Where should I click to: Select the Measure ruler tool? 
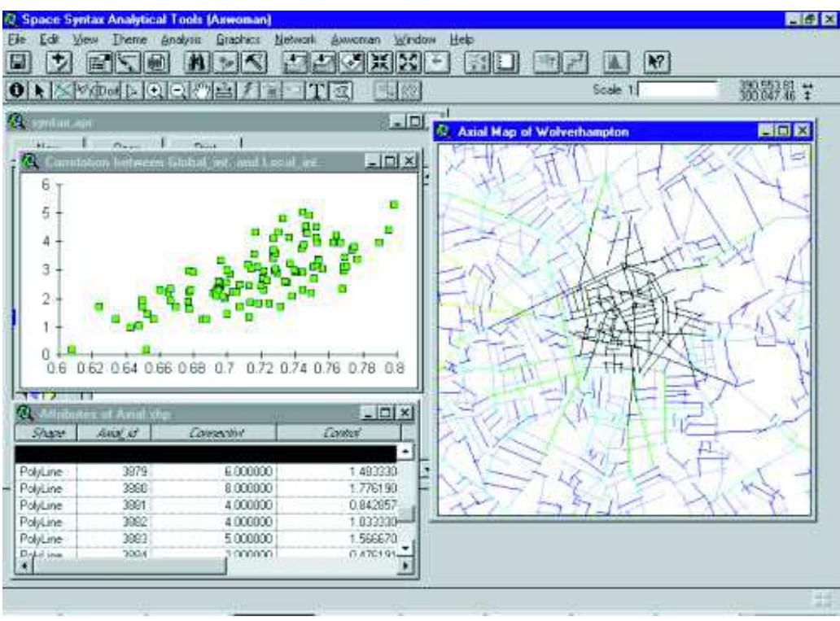click(225, 90)
